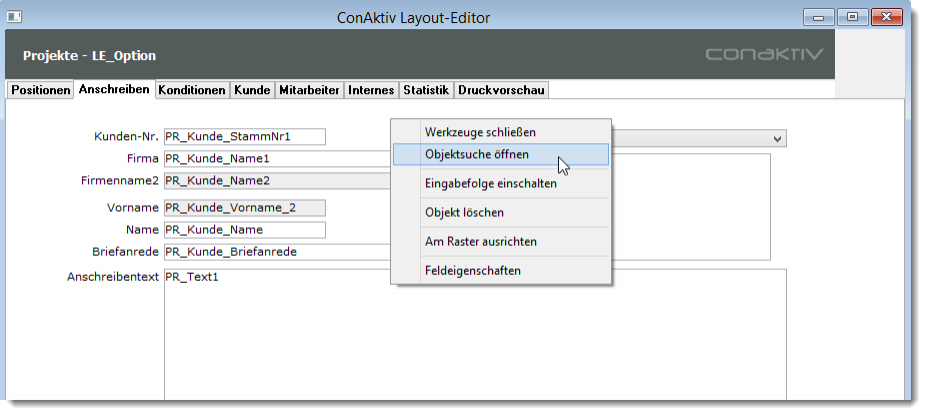Click 'Eingabefolge einschalten' in context menu

point(490,184)
